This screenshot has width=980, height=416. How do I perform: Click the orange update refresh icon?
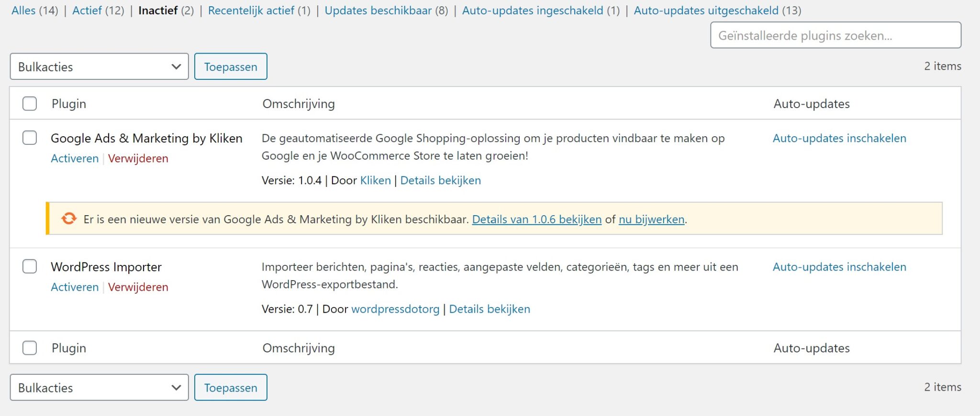click(69, 219)
